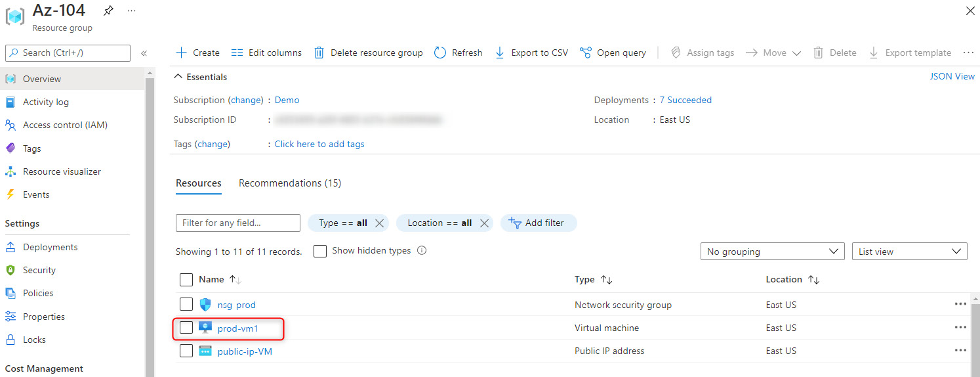This screenshot has height=377, width=980.
Task: Select the nsg_prod row checkbox
Action: click(186, 304)
